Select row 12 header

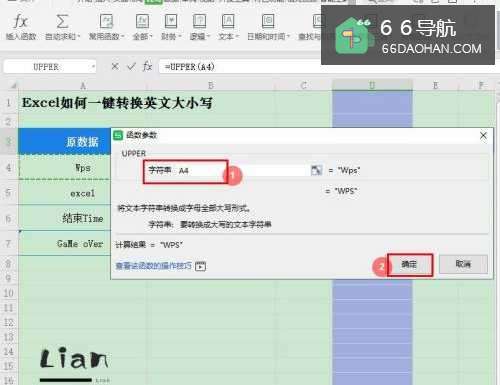click(9, 322)
